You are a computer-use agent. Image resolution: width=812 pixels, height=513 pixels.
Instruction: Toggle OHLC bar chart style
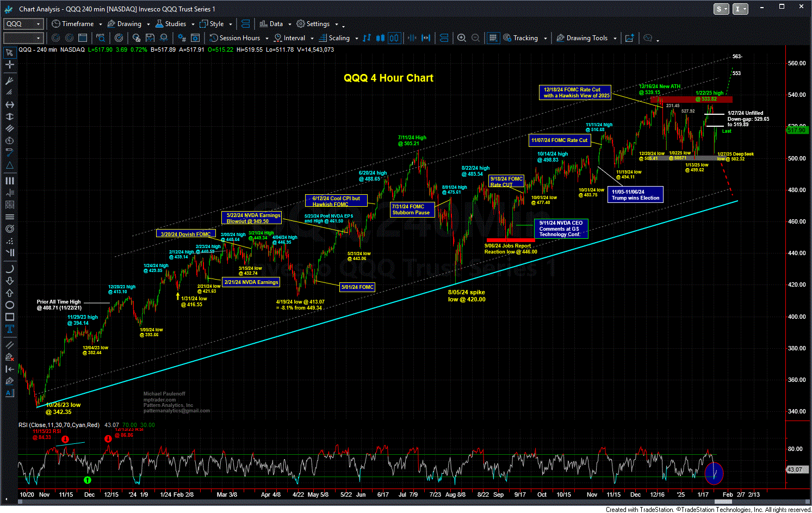(367, 38)
